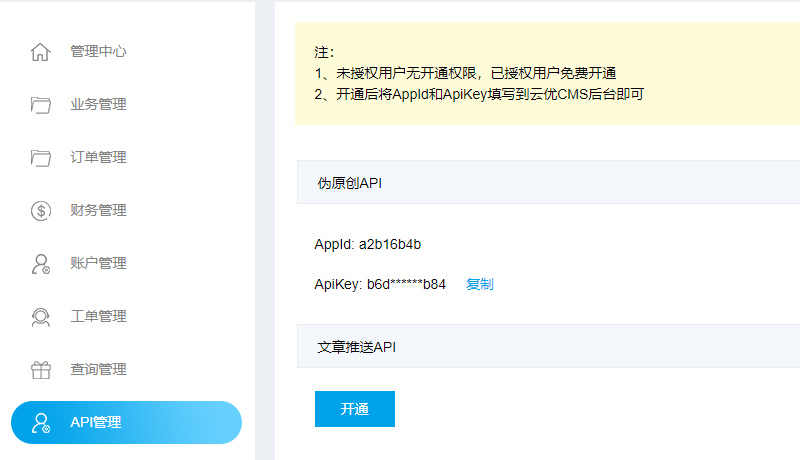
Task: Click the folder icon beside 订单管理
Action: pyautogui.click(x=41, y=158)
